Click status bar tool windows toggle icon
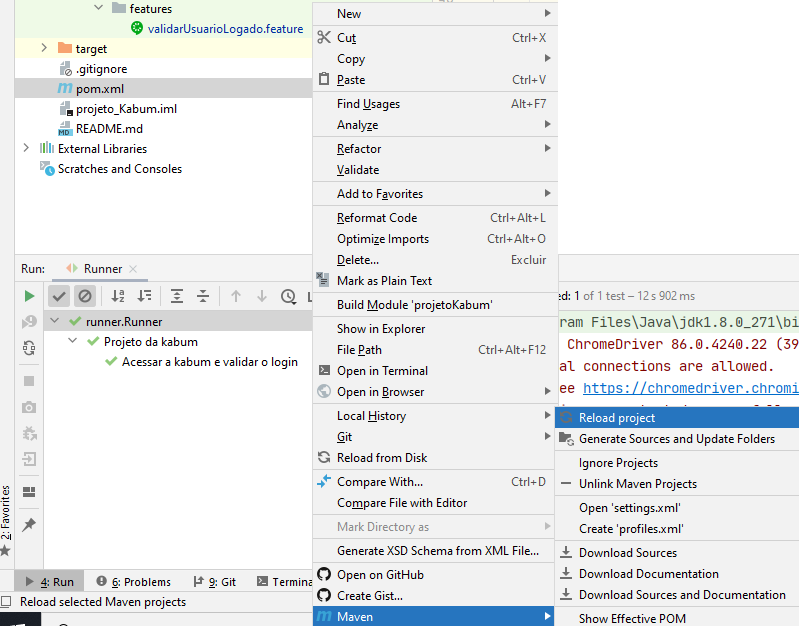799x626 pixels. [6, 602]
